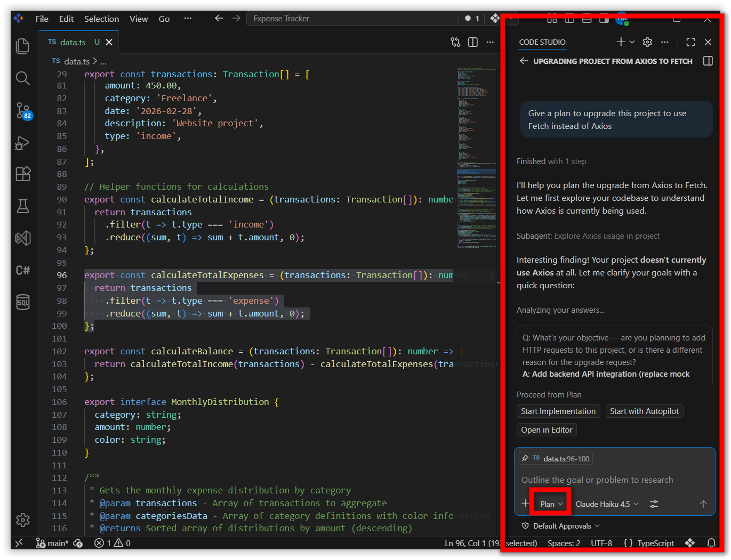The width and height of the screenshot is (731, 560).
Task: Add context with the plus in chat input
Action: coord(525,504)
